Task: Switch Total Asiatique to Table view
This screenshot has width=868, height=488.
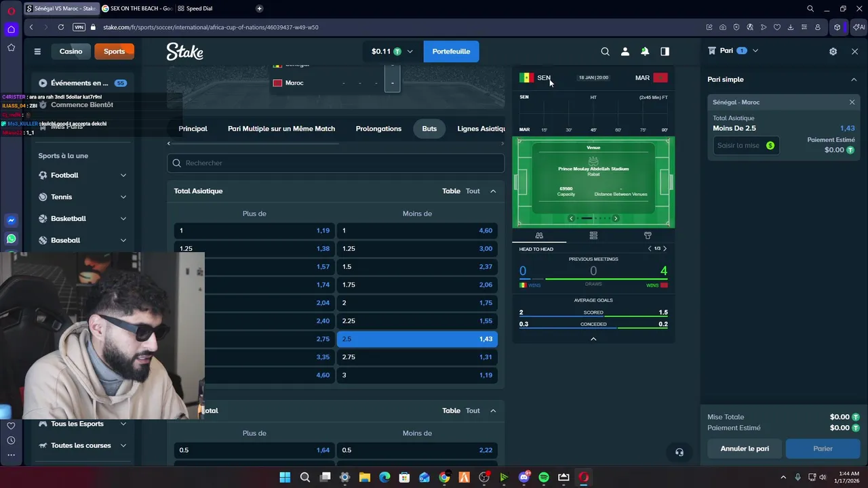Action: (x=451, y=191)
